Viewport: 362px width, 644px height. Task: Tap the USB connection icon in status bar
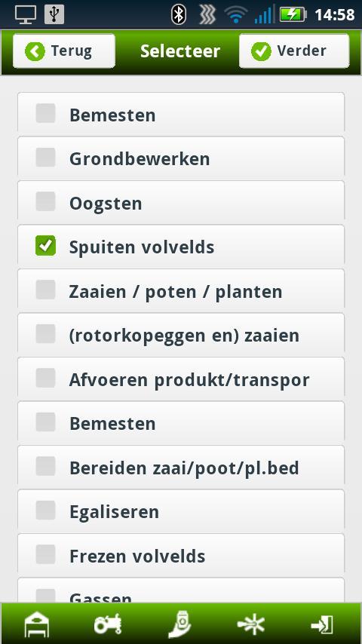[54, 14]
